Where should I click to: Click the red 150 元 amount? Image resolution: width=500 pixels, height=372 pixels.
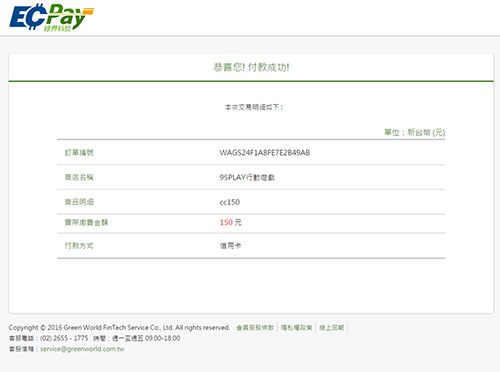(x=231, y=222)
